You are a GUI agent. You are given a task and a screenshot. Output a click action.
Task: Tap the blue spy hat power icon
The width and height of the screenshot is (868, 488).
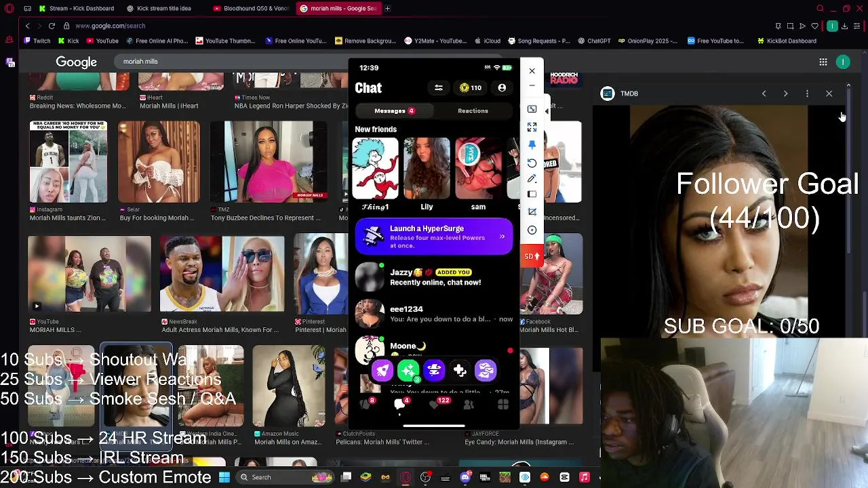point(434,370)
